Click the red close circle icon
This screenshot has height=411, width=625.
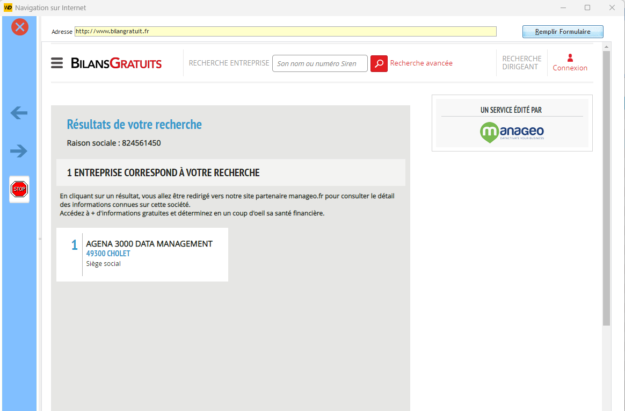tap(19, 27)
